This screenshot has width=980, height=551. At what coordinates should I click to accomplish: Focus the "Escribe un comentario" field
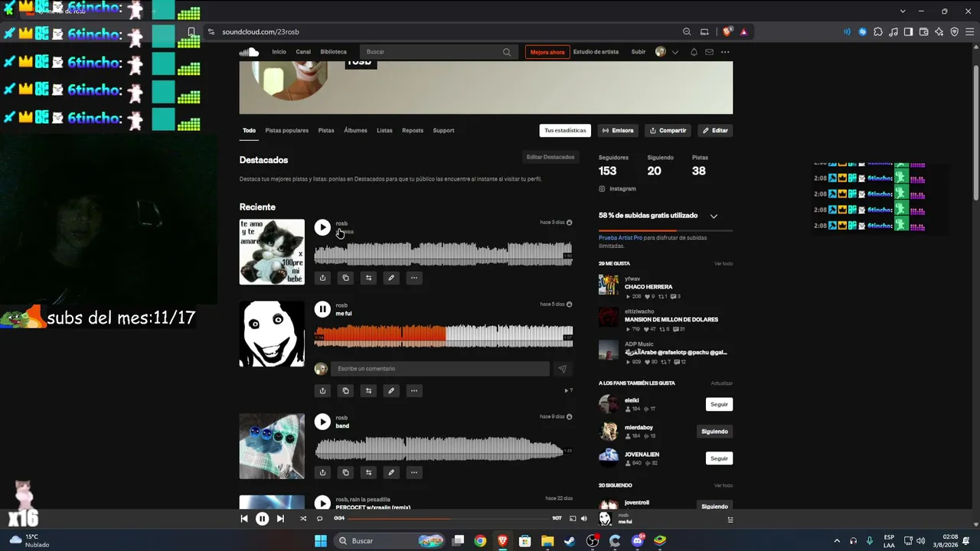point(440,369)
